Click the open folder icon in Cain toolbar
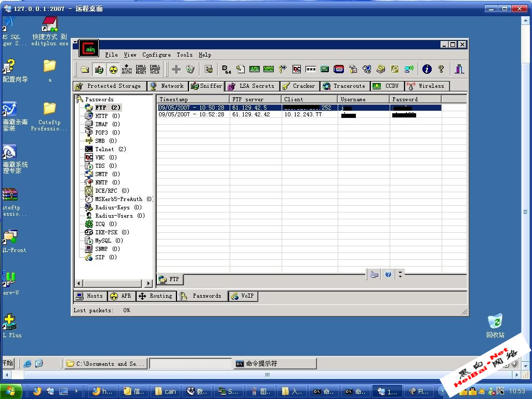The image size is (532, 399). point(85,70)
